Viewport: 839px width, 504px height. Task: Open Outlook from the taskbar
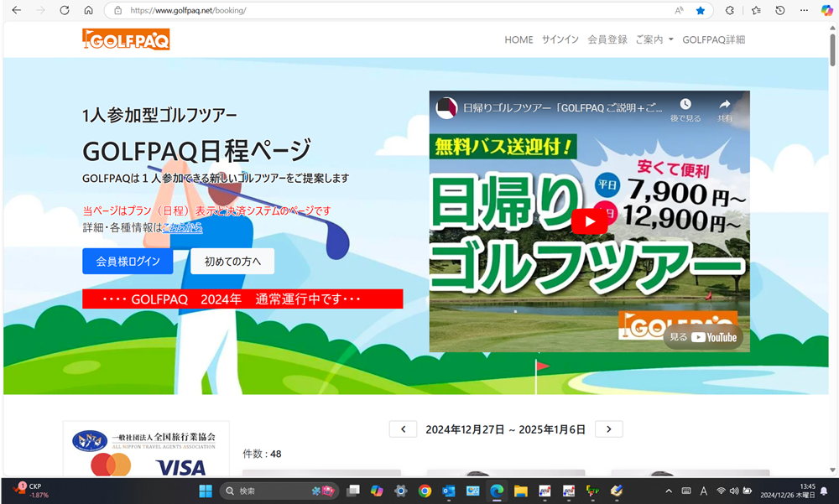pyautogui.click(x=448, y=491)
